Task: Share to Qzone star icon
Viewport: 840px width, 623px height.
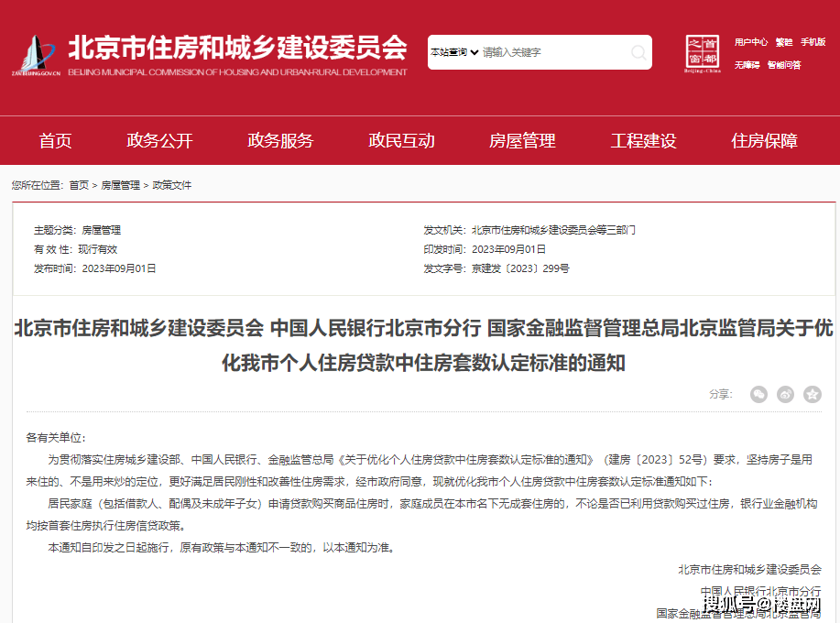Action: (x=812, y=394)
